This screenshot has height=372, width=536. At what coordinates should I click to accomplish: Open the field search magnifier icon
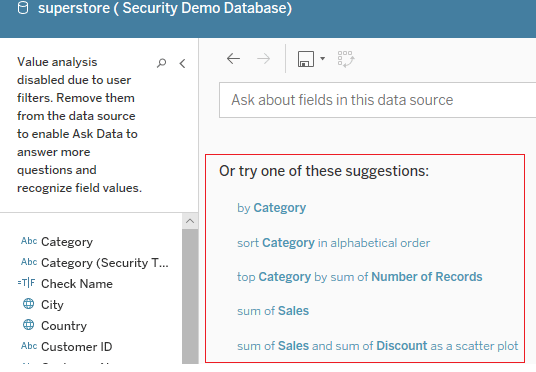point(161,63)
